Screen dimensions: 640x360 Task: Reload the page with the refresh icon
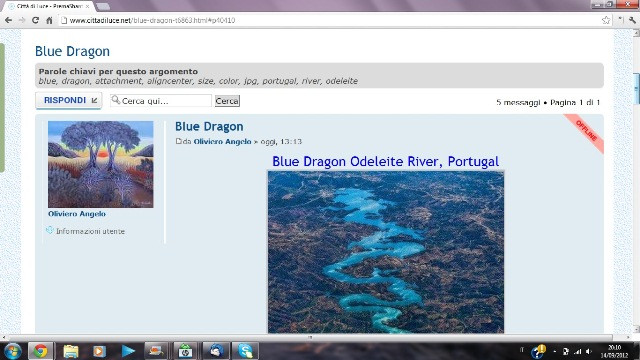click(36, 20)
